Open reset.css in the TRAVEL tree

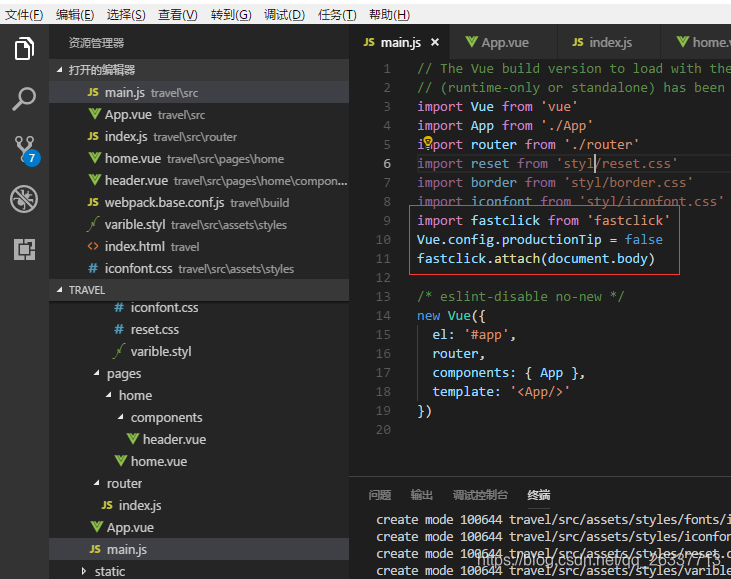coord(199,330)
